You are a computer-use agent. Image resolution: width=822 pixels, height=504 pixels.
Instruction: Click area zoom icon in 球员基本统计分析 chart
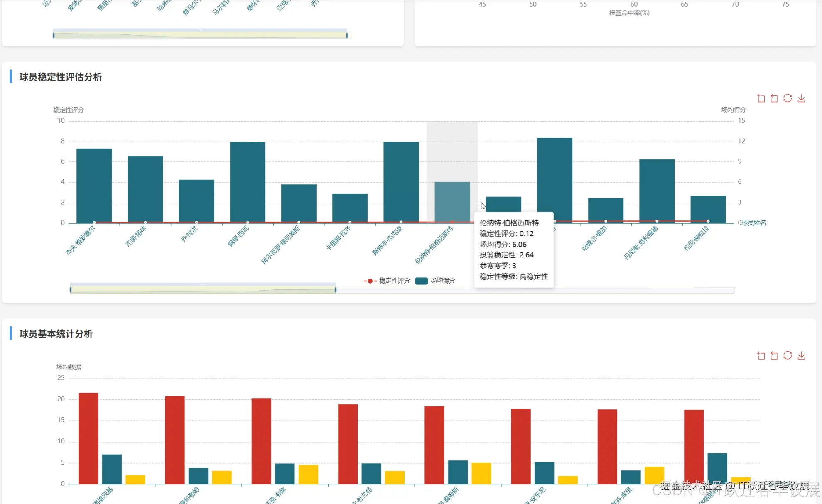click(x=761, y=356)
